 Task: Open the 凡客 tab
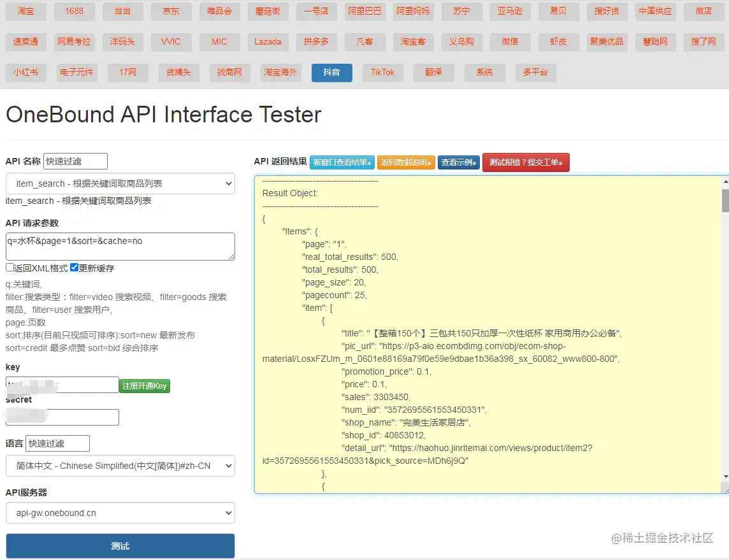[x=364, y=42]
